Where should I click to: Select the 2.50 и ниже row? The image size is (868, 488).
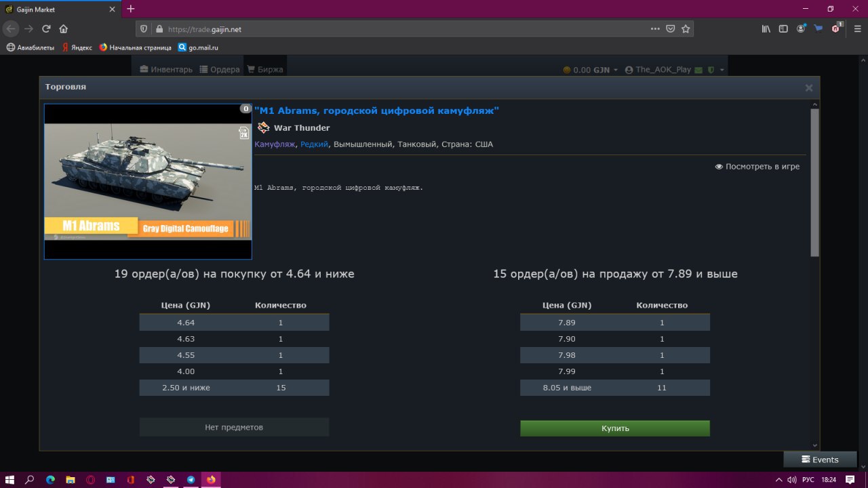(x=234, y=388)
